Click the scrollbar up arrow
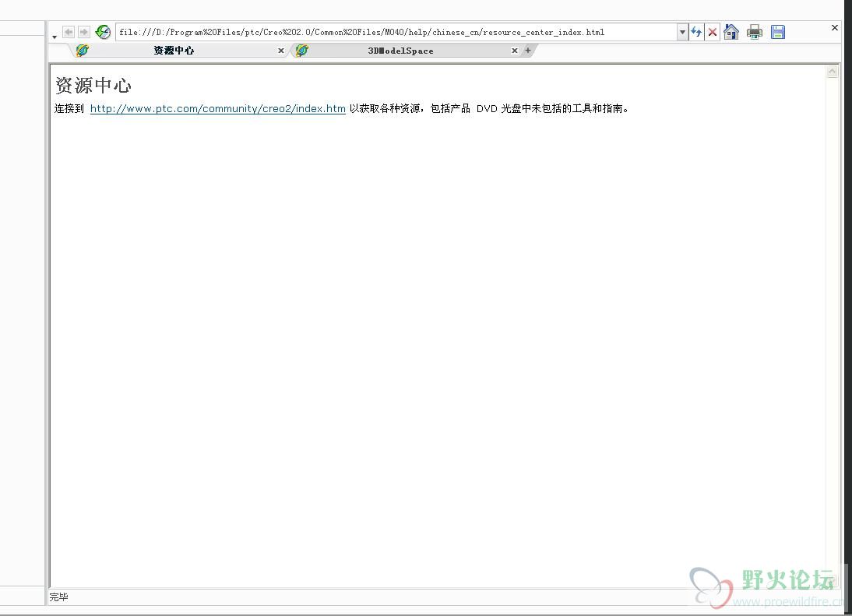The width and height of the screenshot is (852, 616). [x=832, y=72]
